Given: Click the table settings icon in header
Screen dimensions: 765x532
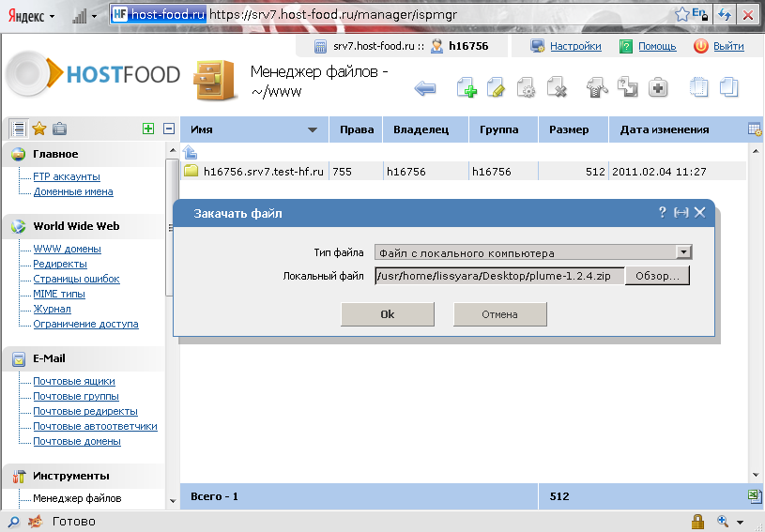Looking at the screenshot, I should coord(754,129).
